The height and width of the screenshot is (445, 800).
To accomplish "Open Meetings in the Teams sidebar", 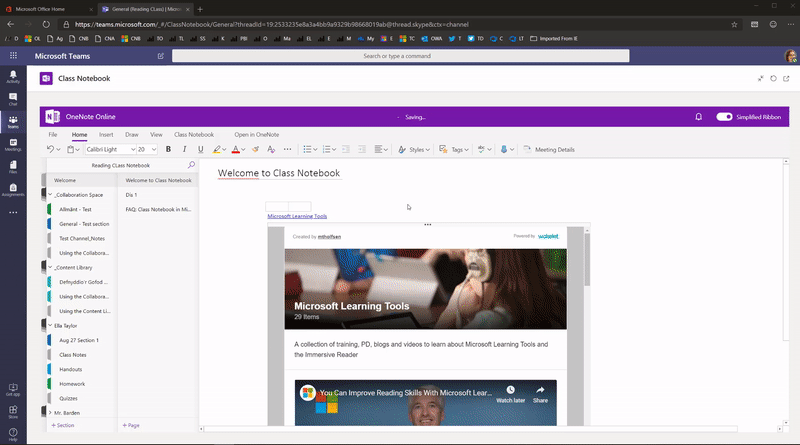I will click(x=13, y=144).
